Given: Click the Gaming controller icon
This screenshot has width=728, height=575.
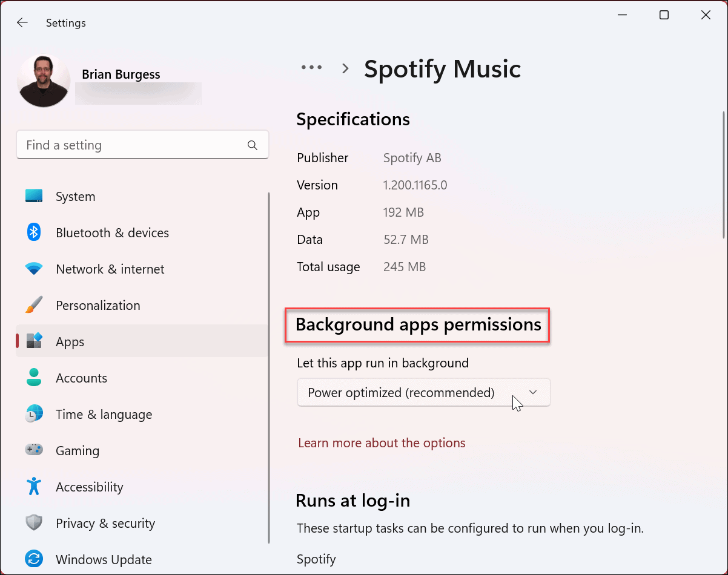Looking at the screenshot, I should pyautogui.click(x=34, y=450).
